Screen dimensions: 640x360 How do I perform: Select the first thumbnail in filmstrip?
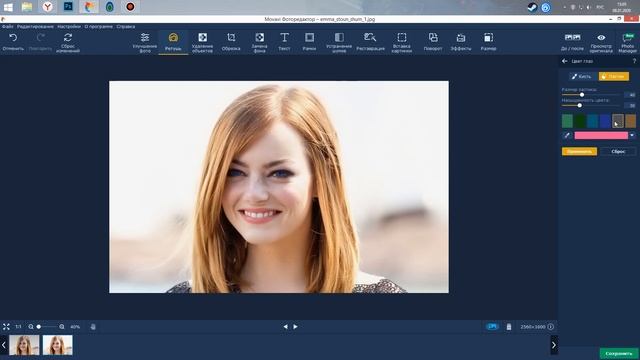point(24,345)
